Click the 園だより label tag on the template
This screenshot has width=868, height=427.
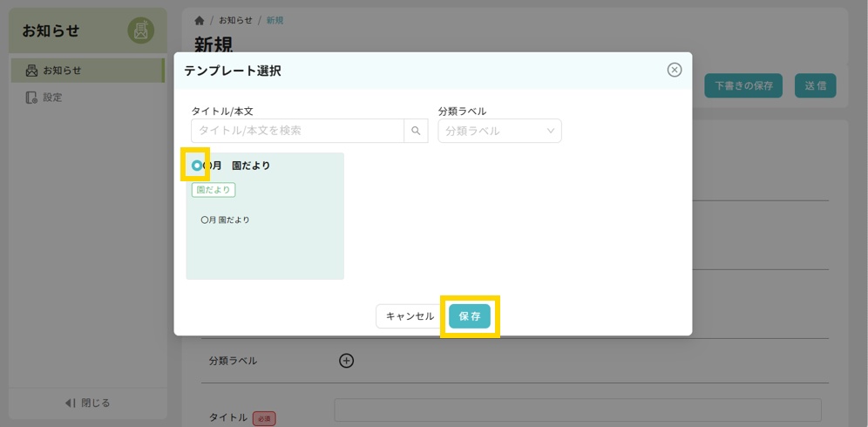click(x=214, y=189)
